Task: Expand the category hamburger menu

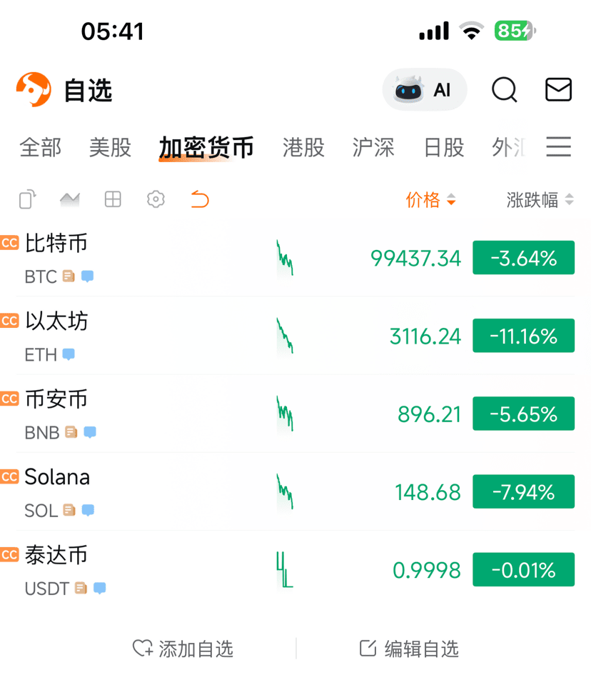Action: (558, 147)
